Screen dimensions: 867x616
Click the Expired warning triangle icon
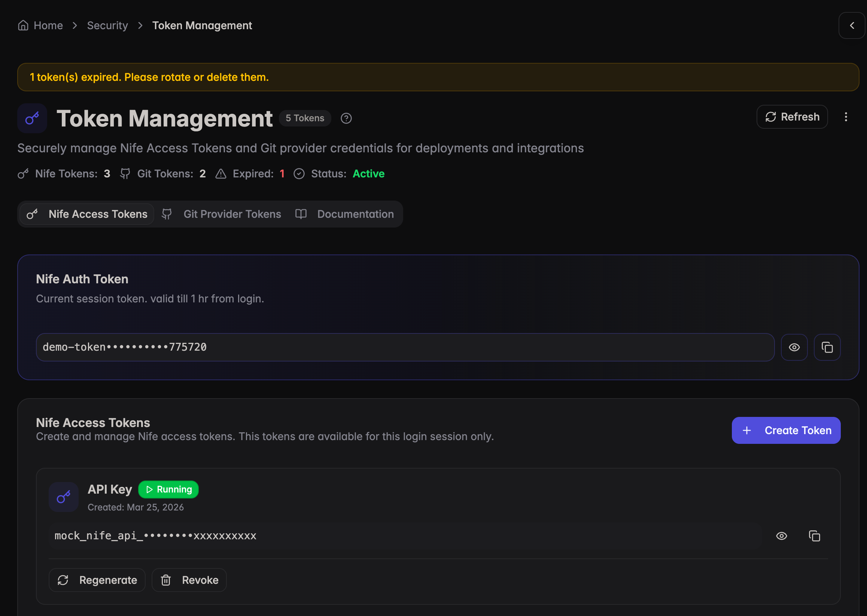pyautogui.click(x=221, y=174)
